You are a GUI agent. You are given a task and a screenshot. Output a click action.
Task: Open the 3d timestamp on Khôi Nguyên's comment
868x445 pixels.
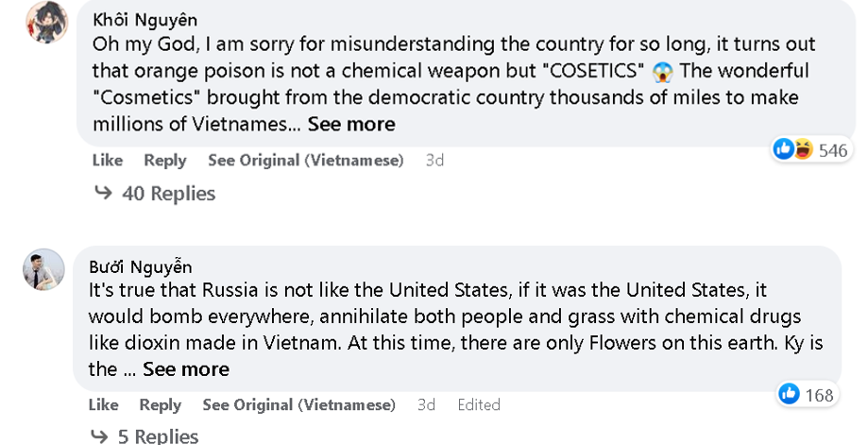(434, 161)
